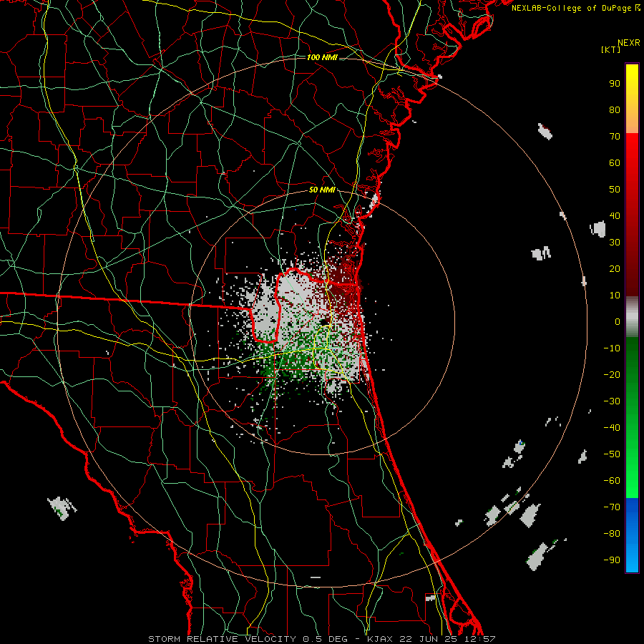Click the -80 knot scale label
Image resolution: width=644 pixels, height=644 pixels.
[x=612, y=534]
